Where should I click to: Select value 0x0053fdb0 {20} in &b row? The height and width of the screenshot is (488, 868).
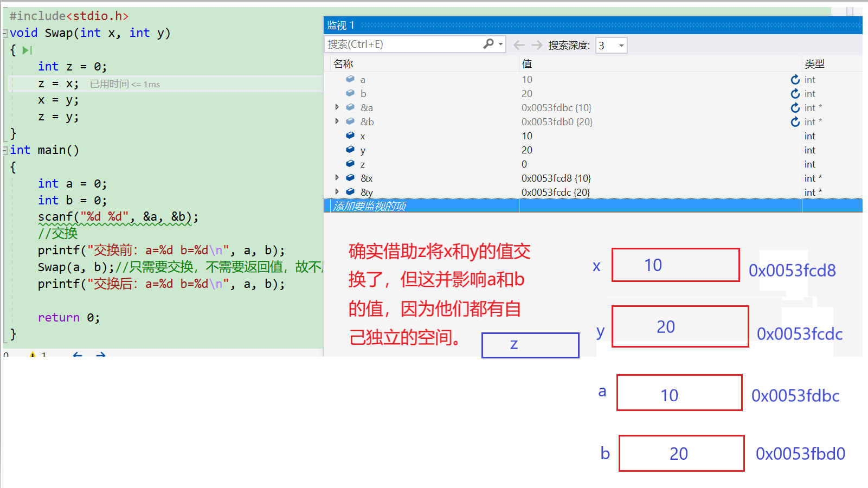[557, 122]
